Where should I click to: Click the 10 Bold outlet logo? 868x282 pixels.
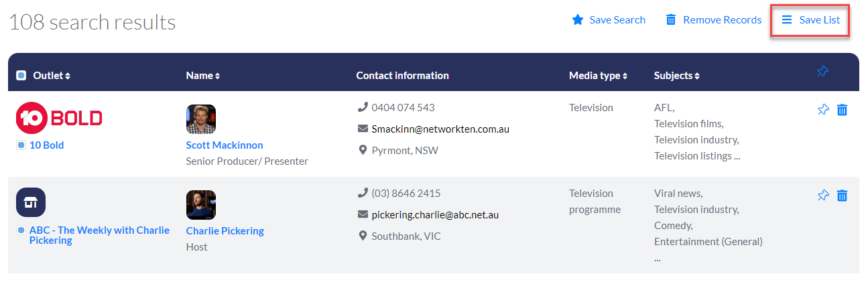tap(59, 119)
